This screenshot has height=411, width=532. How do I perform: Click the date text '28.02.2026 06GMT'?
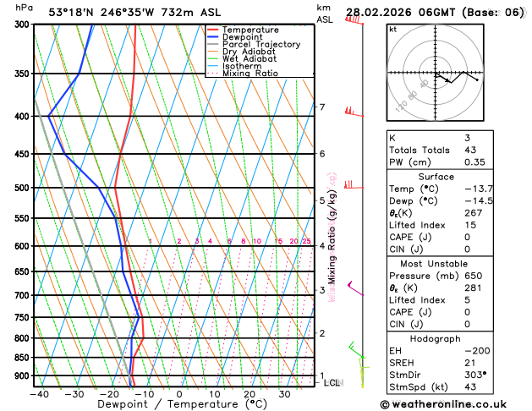click(x=400, y=13)
